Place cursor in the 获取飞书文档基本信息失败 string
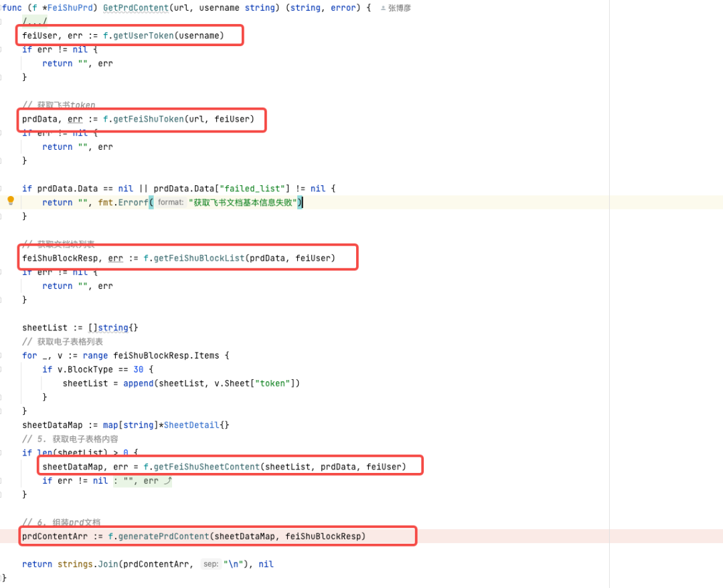Image resolution: width=723 pixels, height=588 pixels. point(242,202)
